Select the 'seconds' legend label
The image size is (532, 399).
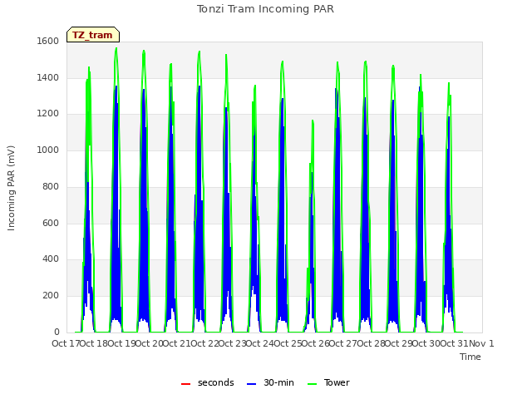[216, 382]
